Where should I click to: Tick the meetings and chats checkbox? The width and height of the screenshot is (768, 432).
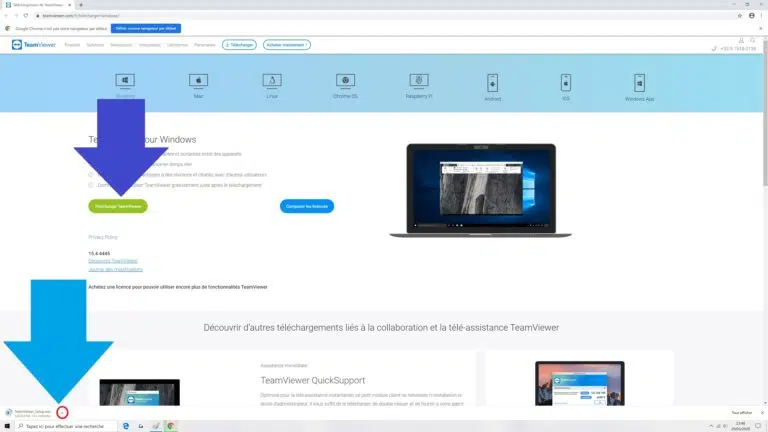tap(91, 174)
